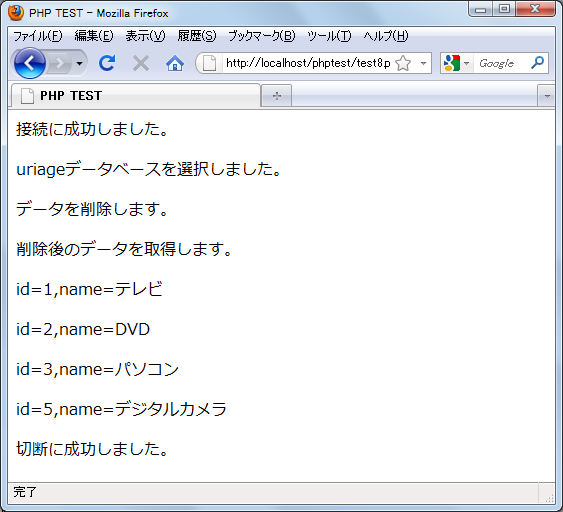Open the list all tabs dropdown
The height and width of the screenshot is (512, 563).
tap(547, 96)
